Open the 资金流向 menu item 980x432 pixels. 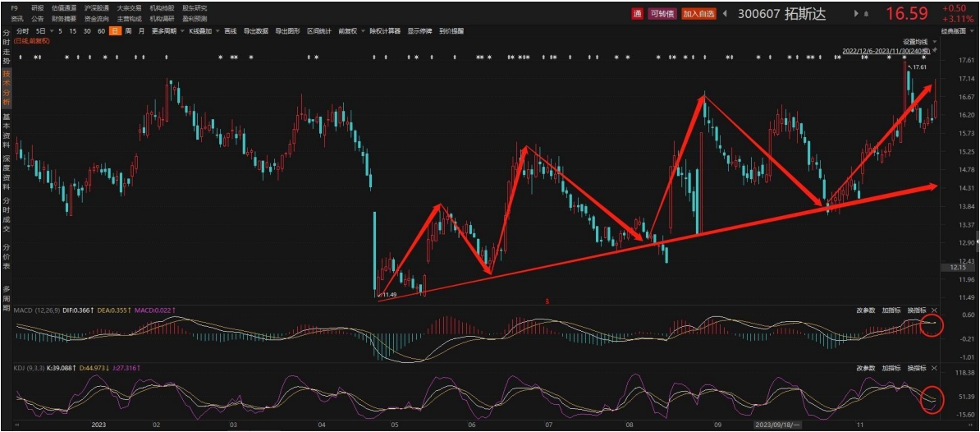(96, 18)
